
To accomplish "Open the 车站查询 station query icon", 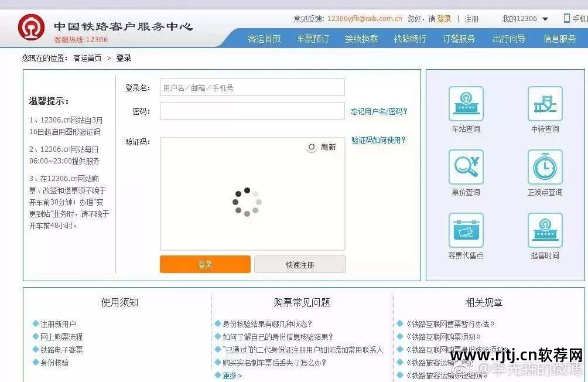I will 466,104.
